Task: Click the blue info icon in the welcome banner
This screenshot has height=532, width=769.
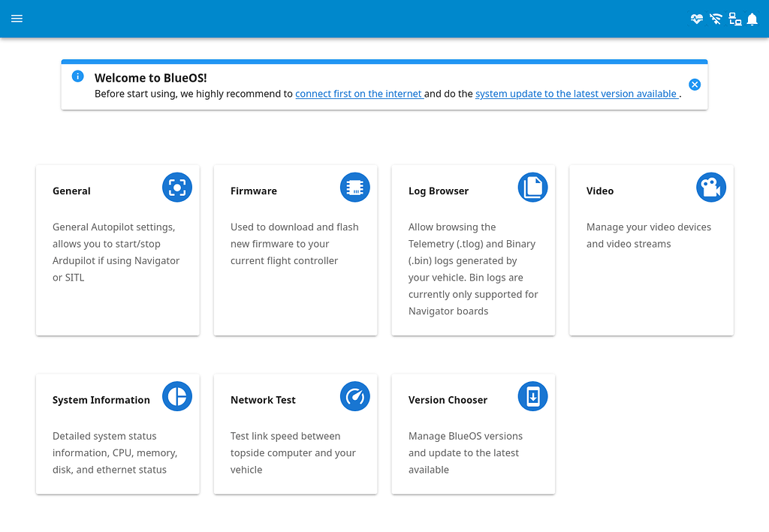Action: click(x=77, y=76)
